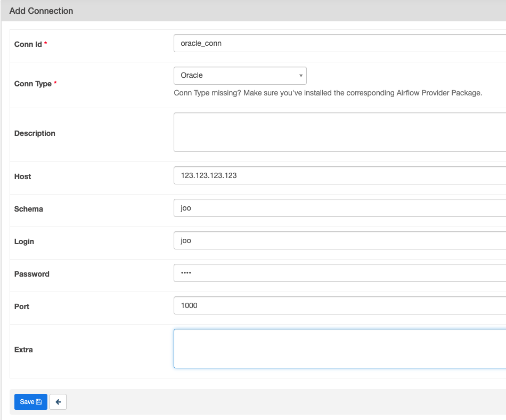Open the Conn Type dropdown arrow
Screen dimensions: 506x420
tap(301, 76)
